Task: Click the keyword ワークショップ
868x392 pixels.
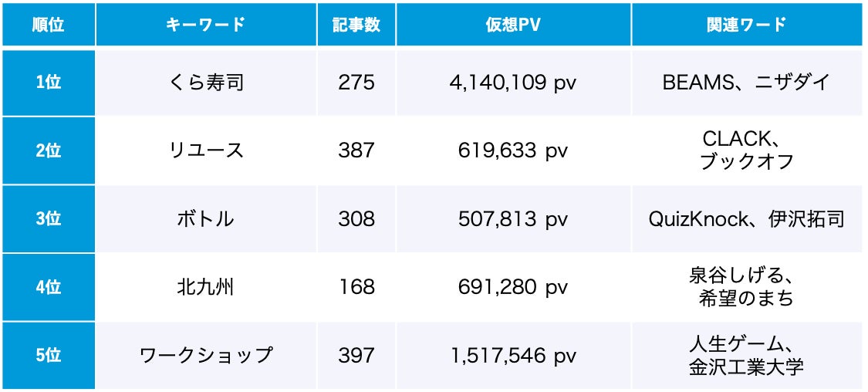Action: coord(206,356)
